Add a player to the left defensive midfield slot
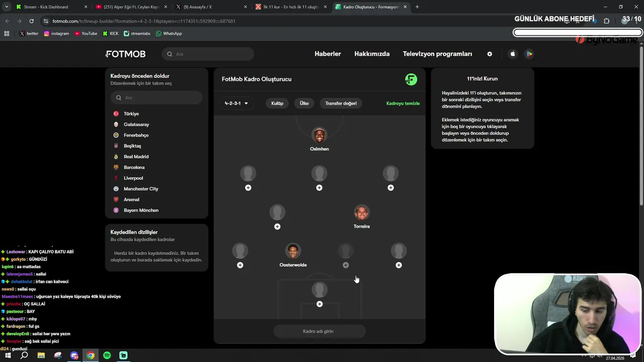 pos(277,227)
